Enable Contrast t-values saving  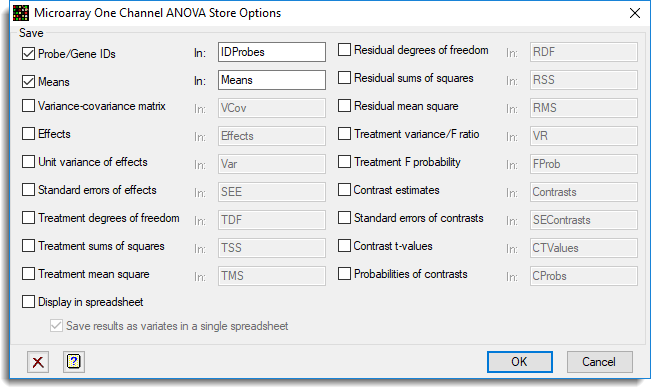pos(344,246)
